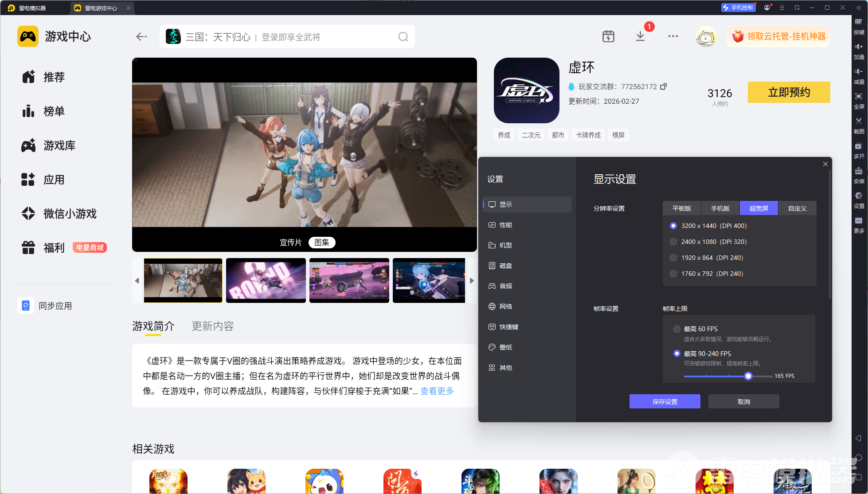Open the 性能 settings section
Image resolution: width=868 pixels, height=494 pixels.
(x=505, y=225)
